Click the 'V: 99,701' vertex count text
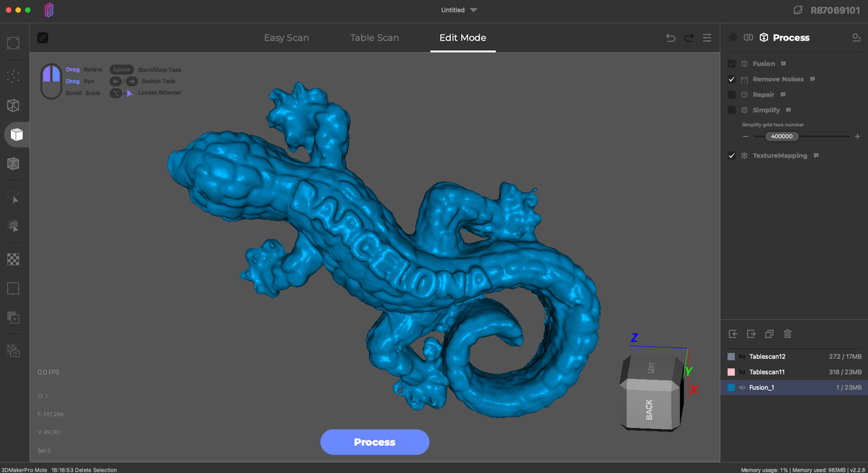Screen dimensions: 868x473 pyautogui.click(x=49, y=432)
